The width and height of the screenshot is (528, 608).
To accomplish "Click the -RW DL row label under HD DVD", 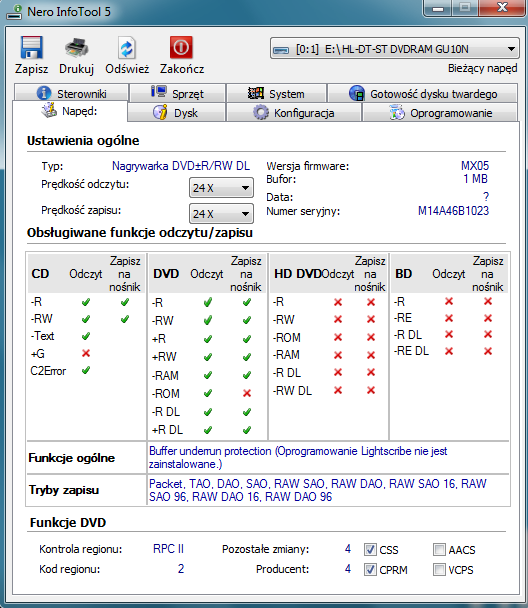I will click(x=292, y=390).
